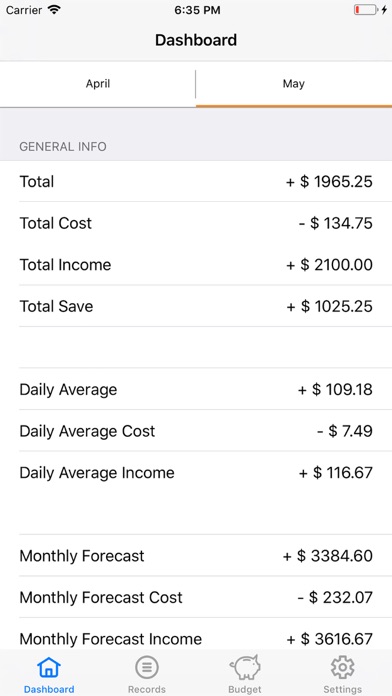Select the Monthly Forecast row

[x=196, y=556]
